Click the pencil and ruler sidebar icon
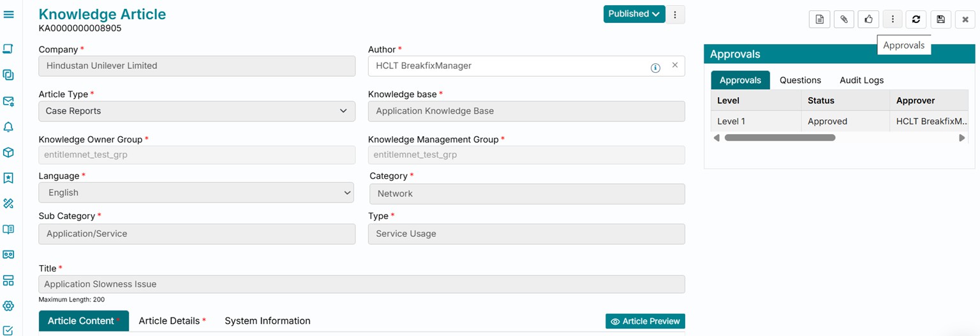Viewport: 980px width, 336px height. click(8, 203)
